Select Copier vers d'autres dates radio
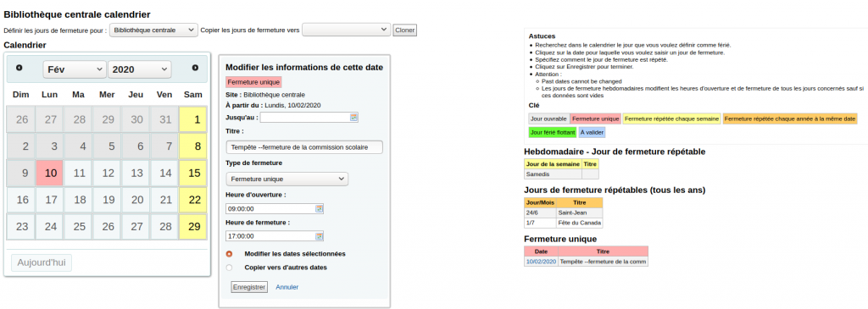This screenshot has height=309, width=868. (229, 268)
